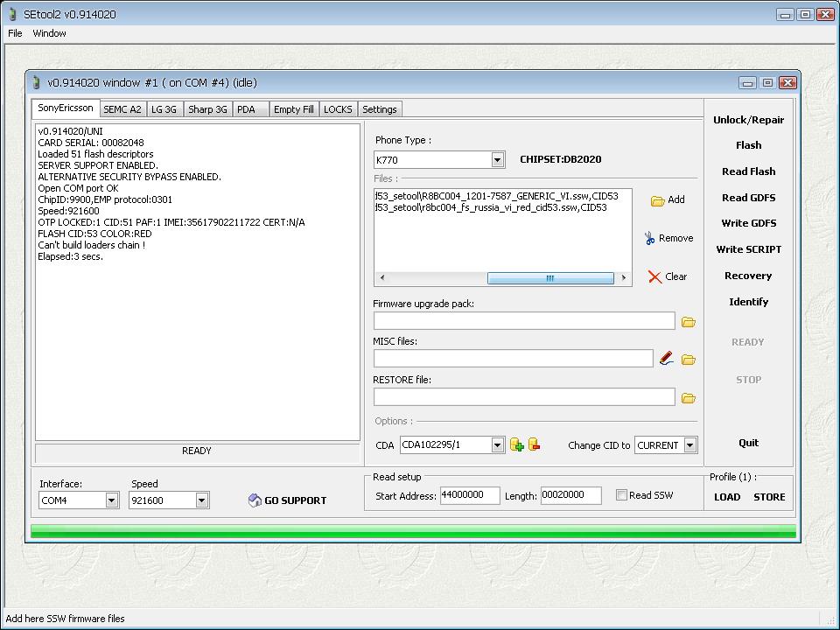Open the Interface COM4 dropdown
Viewport: 840px width, 630px height.
pos(111,500)
